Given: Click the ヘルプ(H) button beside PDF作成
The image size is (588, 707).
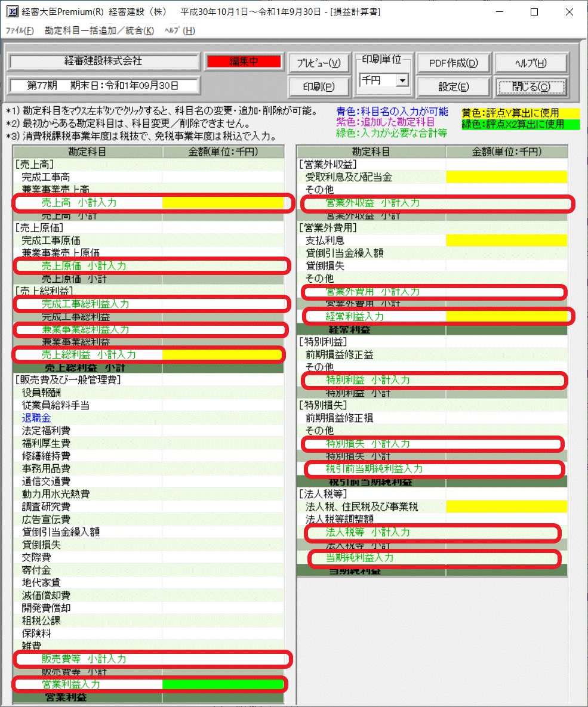Looking at the screenshot, I should pos(531,63).
